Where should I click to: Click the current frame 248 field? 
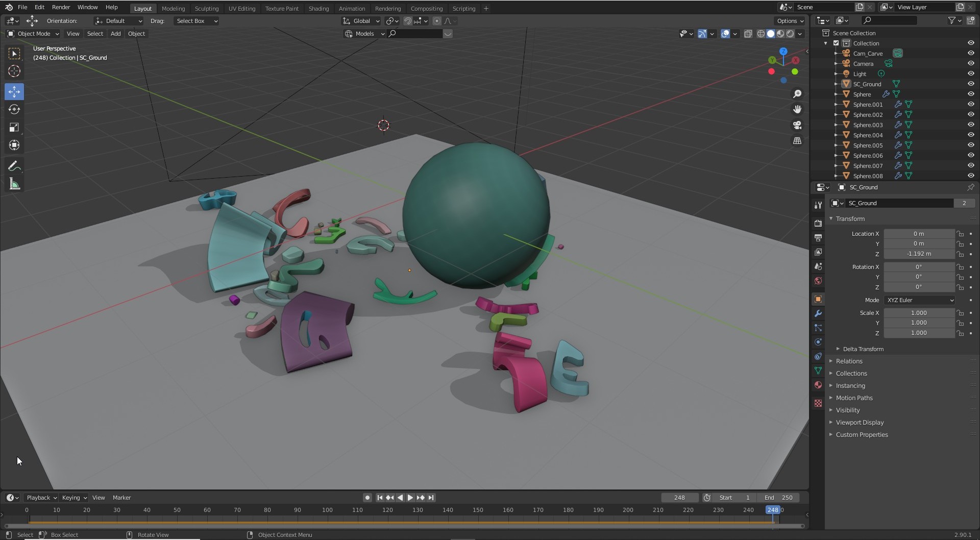[679, 498]
